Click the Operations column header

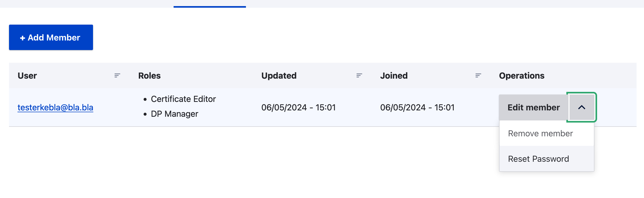pyautogui.click(x=522, y=76)
